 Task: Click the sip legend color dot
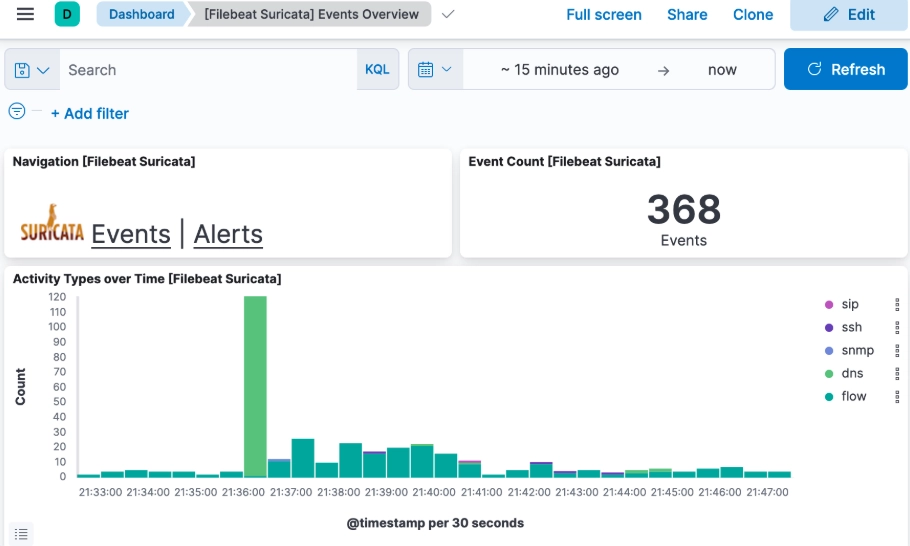click(829, 305)
